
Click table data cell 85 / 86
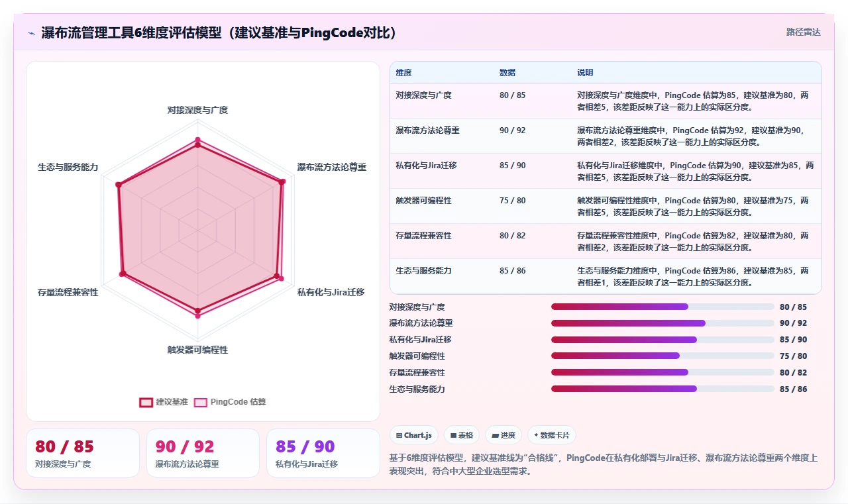[512, 271]
